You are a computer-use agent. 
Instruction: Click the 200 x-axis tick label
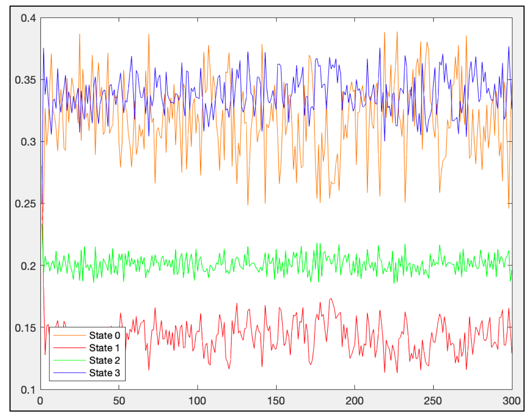click(355, 401)
